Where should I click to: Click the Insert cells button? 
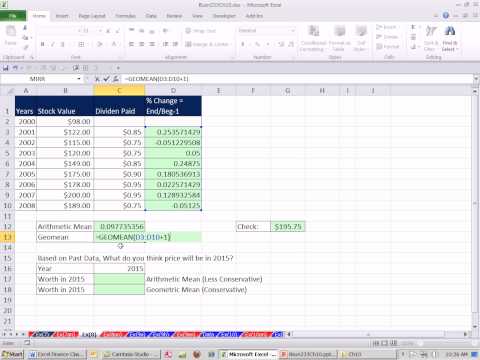[387, 27]
